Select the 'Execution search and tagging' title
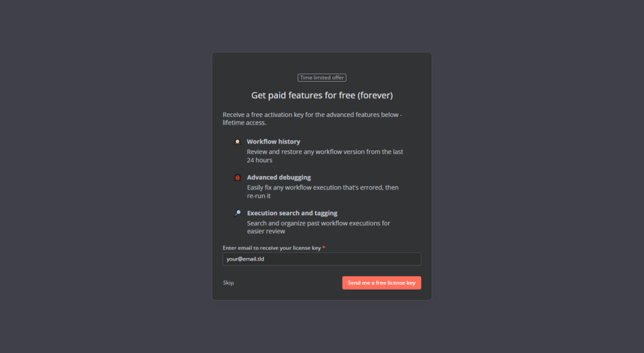Image resolution: width=644 pixels, height=353 pixels. point(292,213)
